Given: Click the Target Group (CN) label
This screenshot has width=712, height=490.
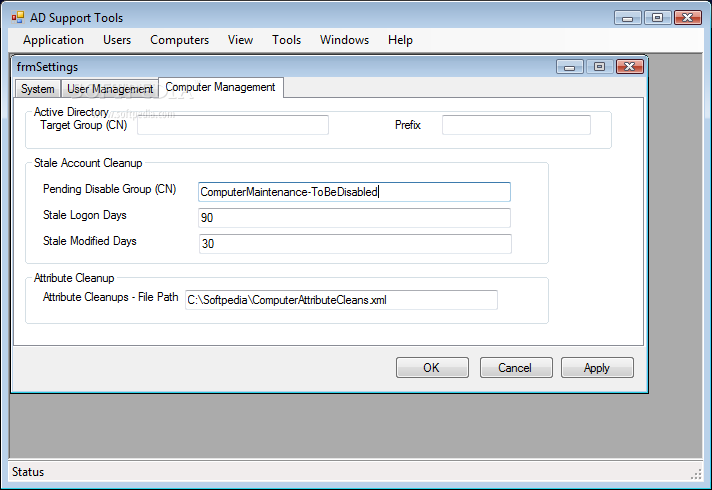Looking at the screenshot, I should click(x=84, y=125).
